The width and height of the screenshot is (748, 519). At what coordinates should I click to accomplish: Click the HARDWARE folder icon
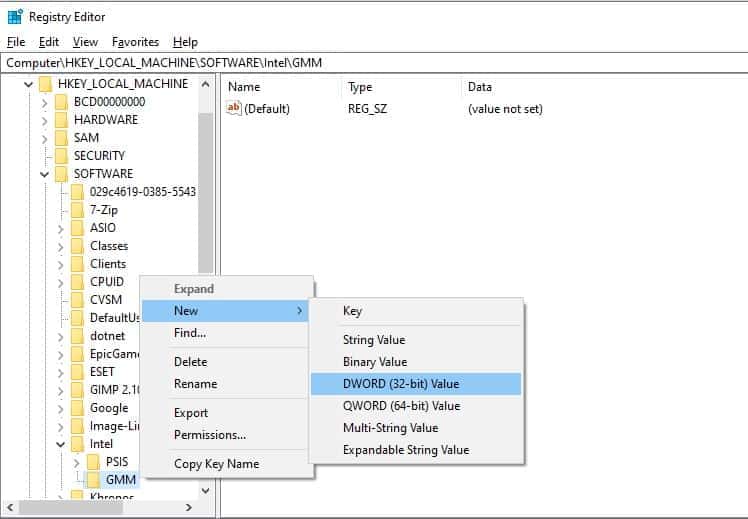61,120
